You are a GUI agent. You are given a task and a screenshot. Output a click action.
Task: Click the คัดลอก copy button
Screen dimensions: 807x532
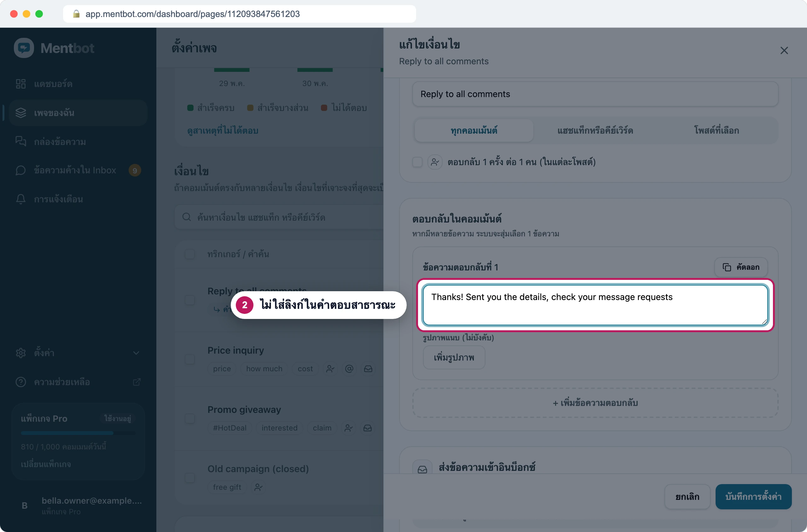point(741,267)
